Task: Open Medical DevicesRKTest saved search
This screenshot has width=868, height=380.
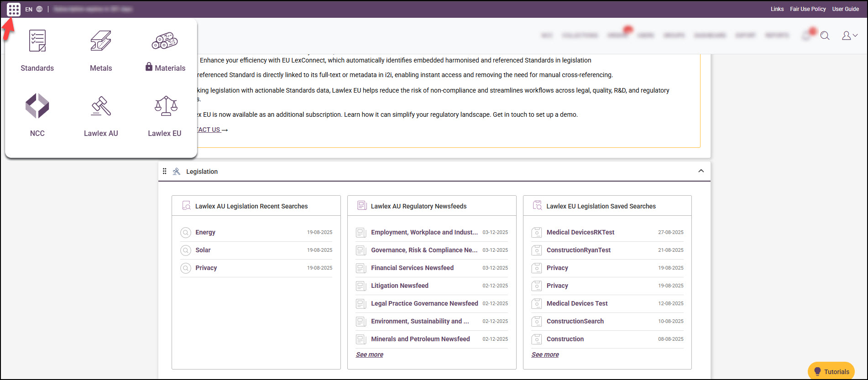Action: (x=580, y=232)
